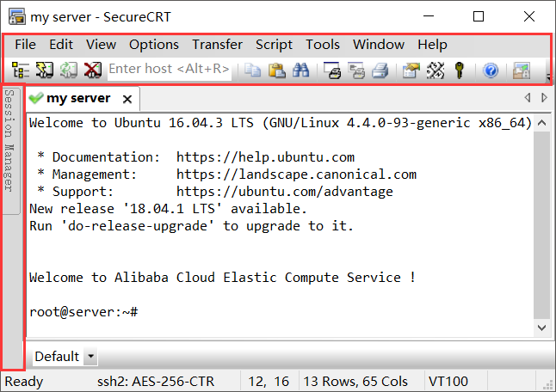Open the Session Manager toolbar icon
Viewport: 556px width, 392px height.
[x=21, y=70]
